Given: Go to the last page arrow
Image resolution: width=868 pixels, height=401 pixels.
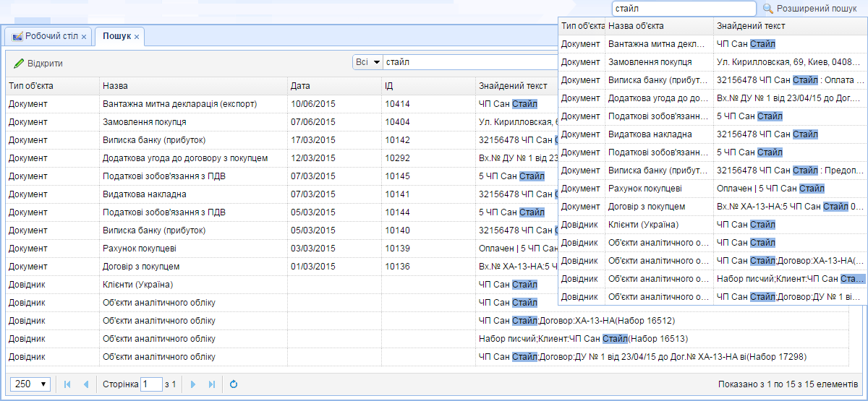Looking at the screenshot, I should (x=212, y=384).
